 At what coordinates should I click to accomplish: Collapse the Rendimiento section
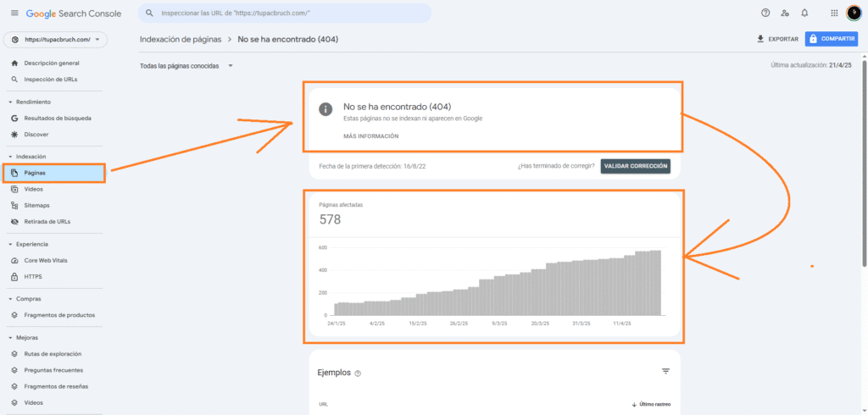[x=30, y=102]
